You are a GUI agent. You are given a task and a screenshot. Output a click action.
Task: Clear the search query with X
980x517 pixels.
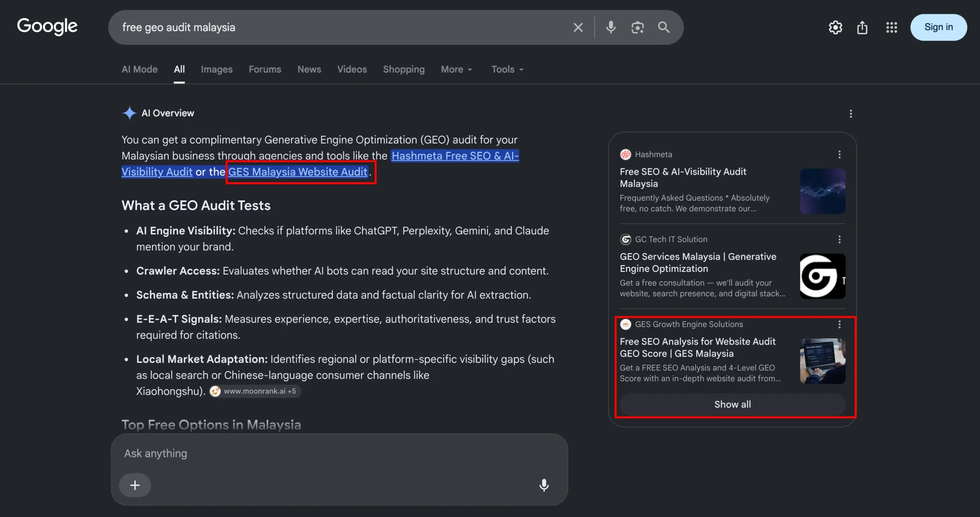point(578,27)
